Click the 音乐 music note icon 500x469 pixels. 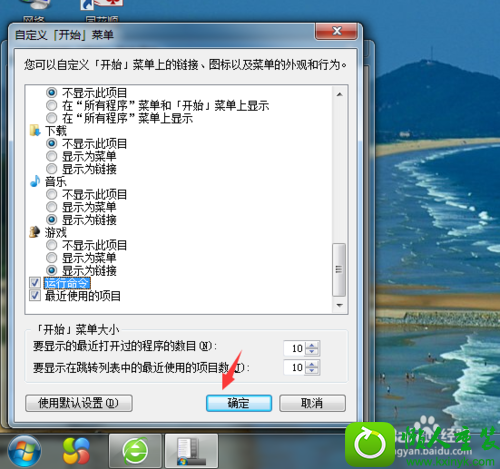(35, 181)
